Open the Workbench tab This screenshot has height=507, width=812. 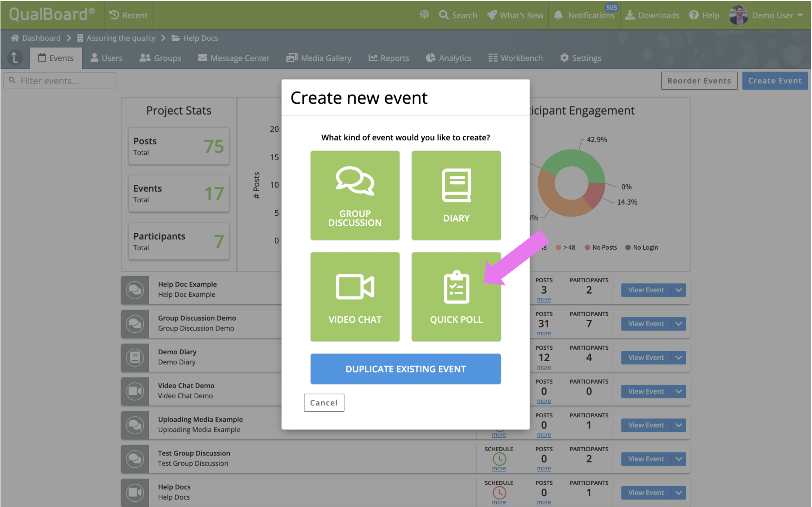click(x=515, y=58)
